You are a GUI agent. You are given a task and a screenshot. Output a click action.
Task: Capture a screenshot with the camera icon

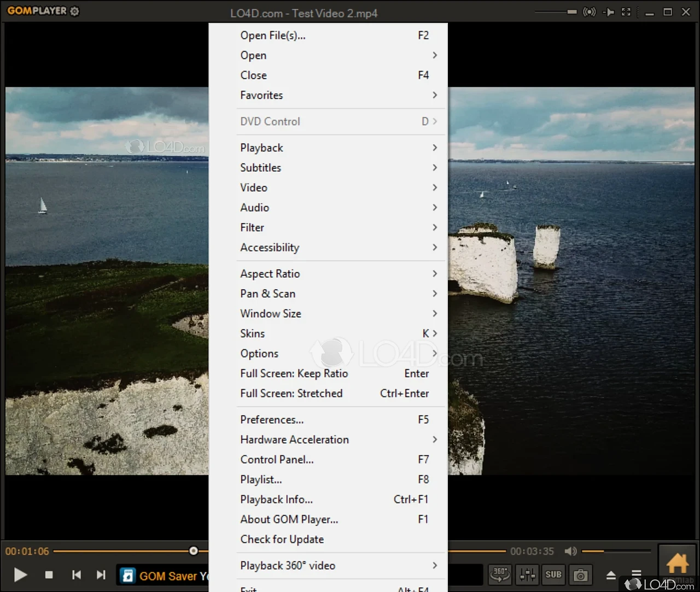[580, 575]
